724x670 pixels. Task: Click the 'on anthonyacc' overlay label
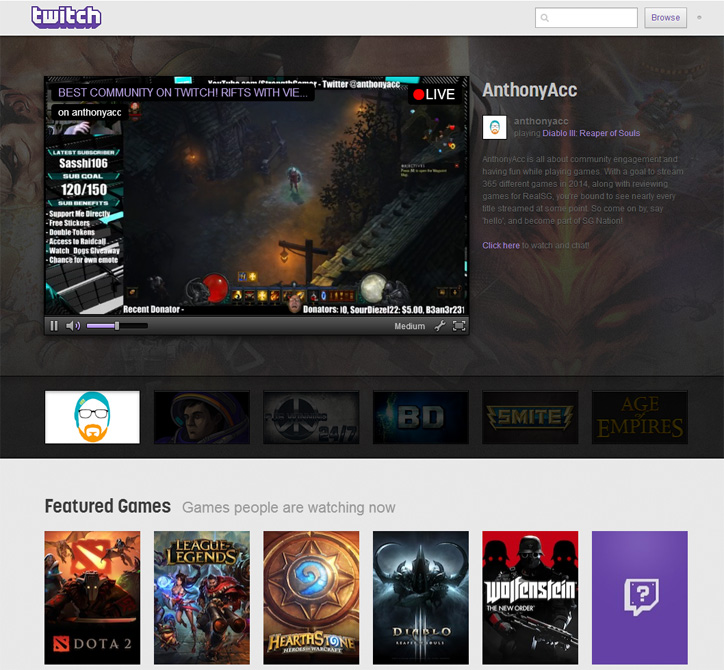click(x=90, y=112)
